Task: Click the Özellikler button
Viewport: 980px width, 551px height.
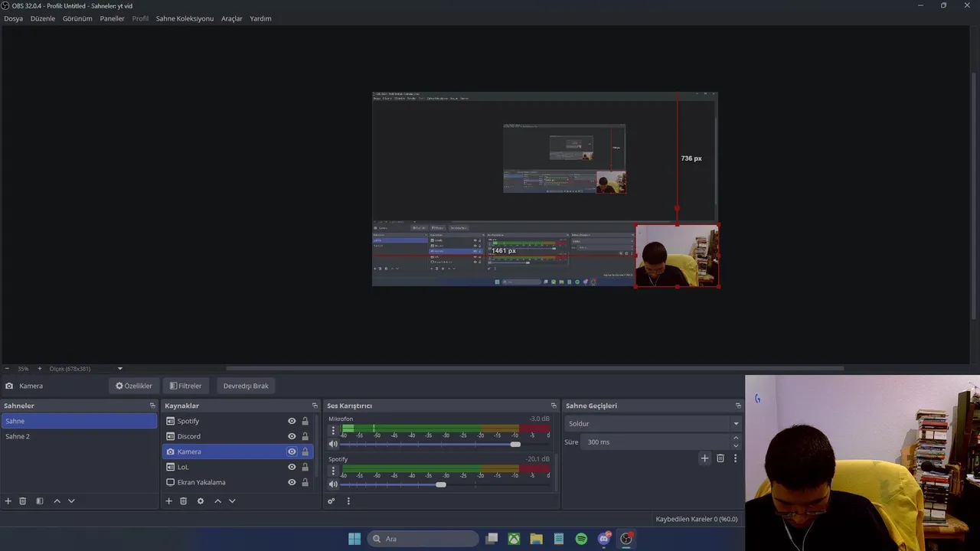Action: pos(133,386)
